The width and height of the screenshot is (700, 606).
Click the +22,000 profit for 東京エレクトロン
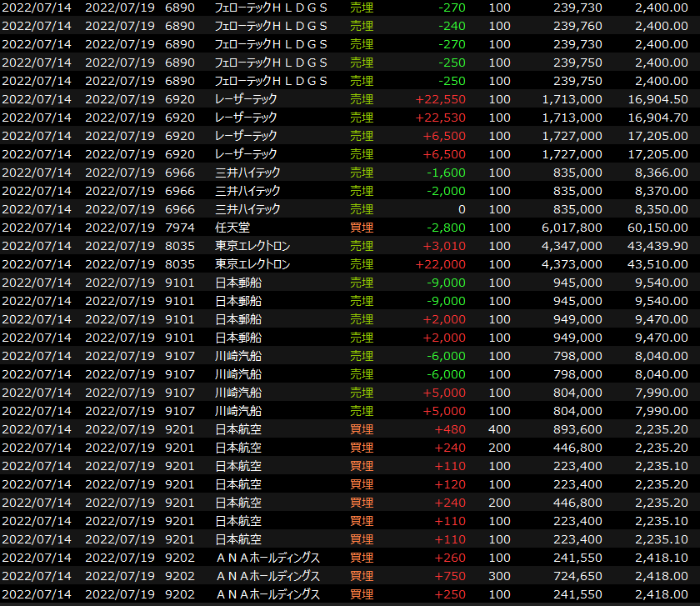[x=440, y=264]
